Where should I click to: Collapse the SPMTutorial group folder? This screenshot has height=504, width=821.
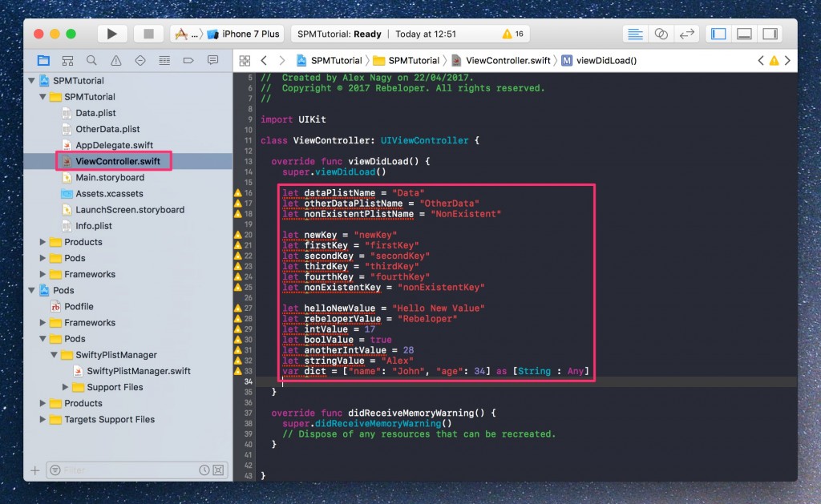pyautogui.click(x=42, y=97)
